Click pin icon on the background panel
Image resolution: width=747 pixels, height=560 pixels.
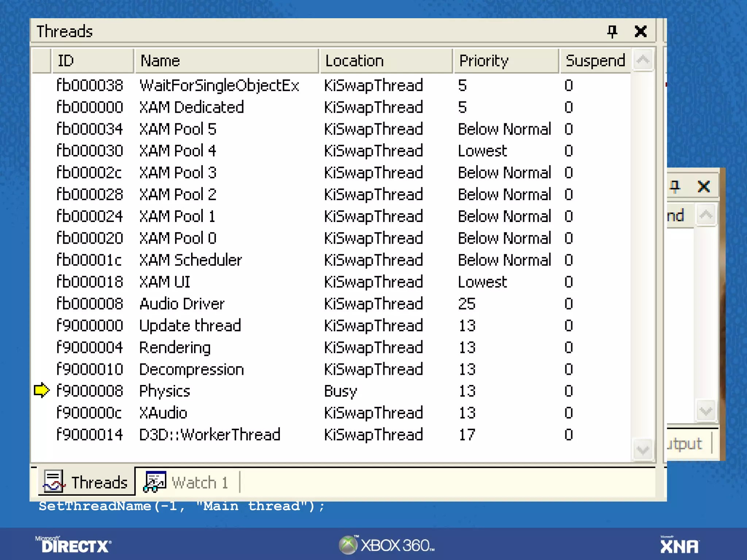click(675, 186)
